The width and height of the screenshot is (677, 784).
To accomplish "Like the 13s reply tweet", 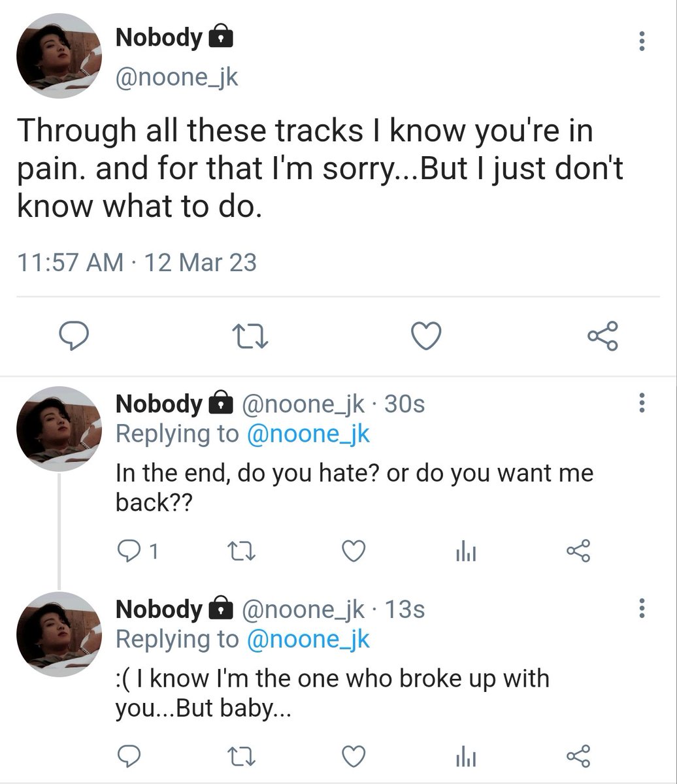I will [x=354, y=757].
